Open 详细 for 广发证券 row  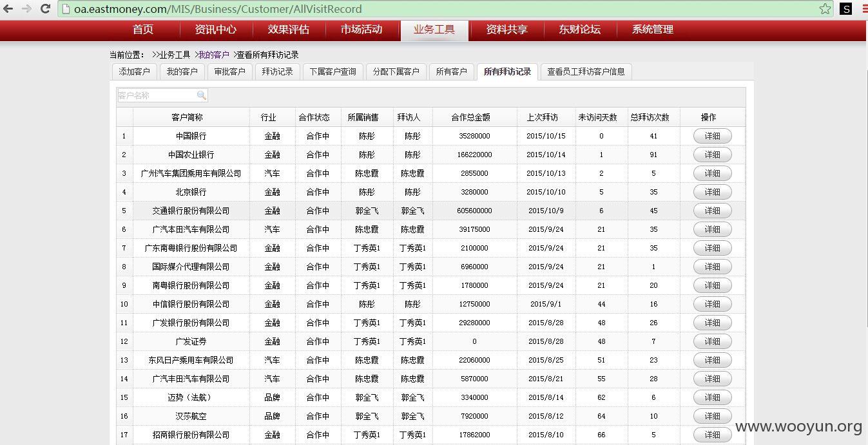712,341
